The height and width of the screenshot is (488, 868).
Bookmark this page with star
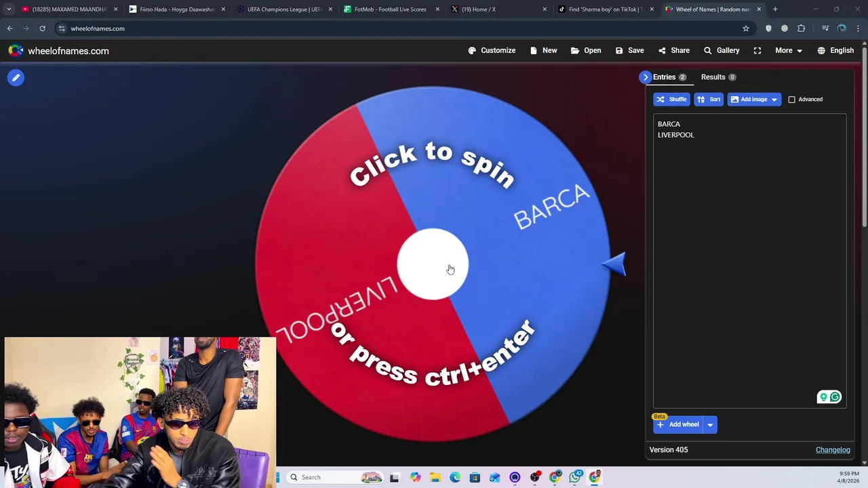tap(746, 28)
